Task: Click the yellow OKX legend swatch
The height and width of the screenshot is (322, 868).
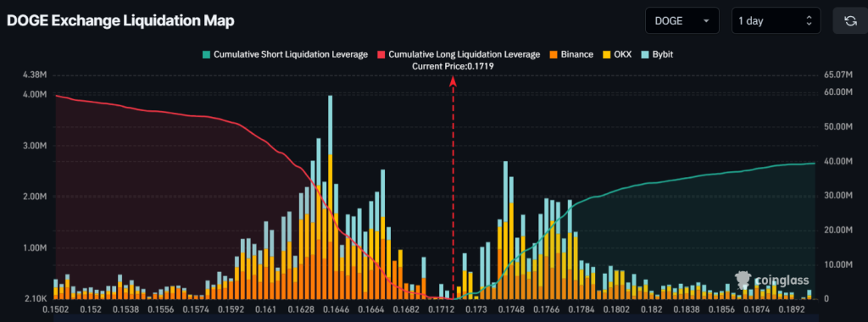Action: click(606, 55)
